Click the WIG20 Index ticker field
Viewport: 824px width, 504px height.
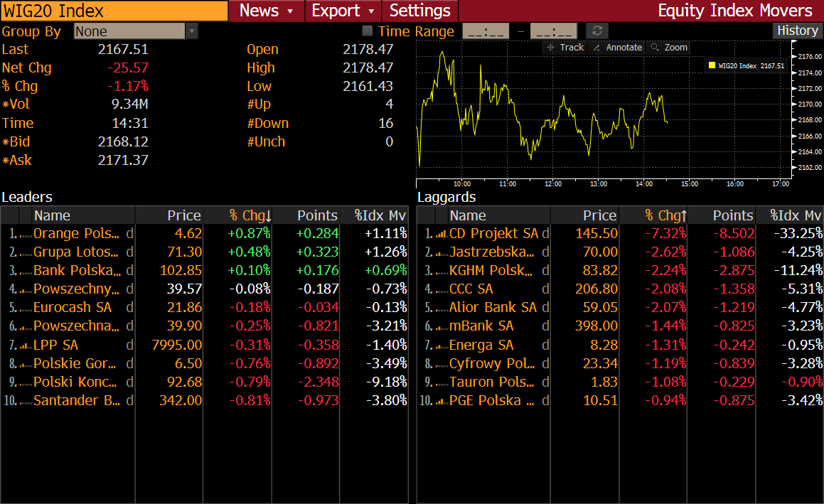click(114, 11)
